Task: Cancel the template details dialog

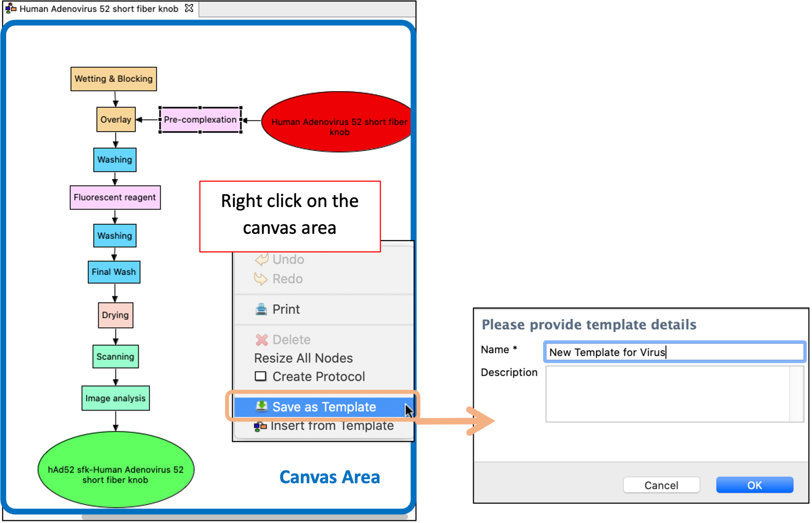Action: coord(661,485)
